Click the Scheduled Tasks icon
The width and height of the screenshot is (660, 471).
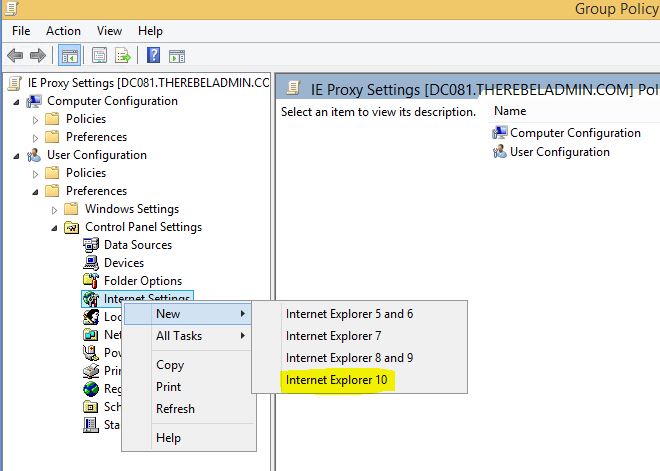click(x=91, y=407)
